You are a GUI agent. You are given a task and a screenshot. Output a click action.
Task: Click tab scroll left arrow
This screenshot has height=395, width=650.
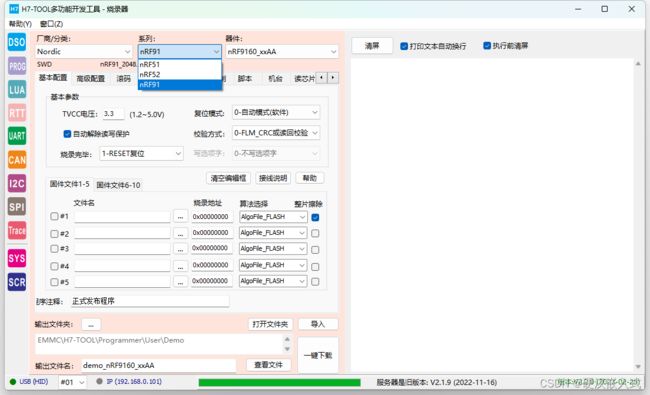click(x=322, y=78)
